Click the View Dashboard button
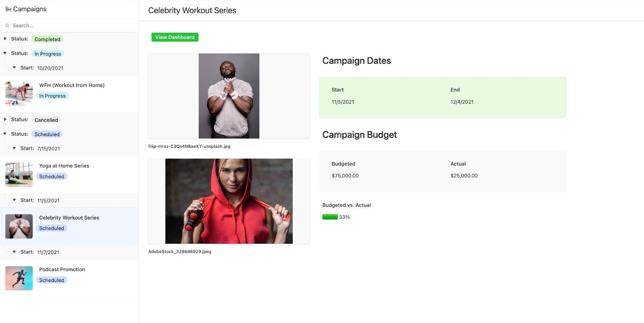644x323 pixels. (175, 37)
